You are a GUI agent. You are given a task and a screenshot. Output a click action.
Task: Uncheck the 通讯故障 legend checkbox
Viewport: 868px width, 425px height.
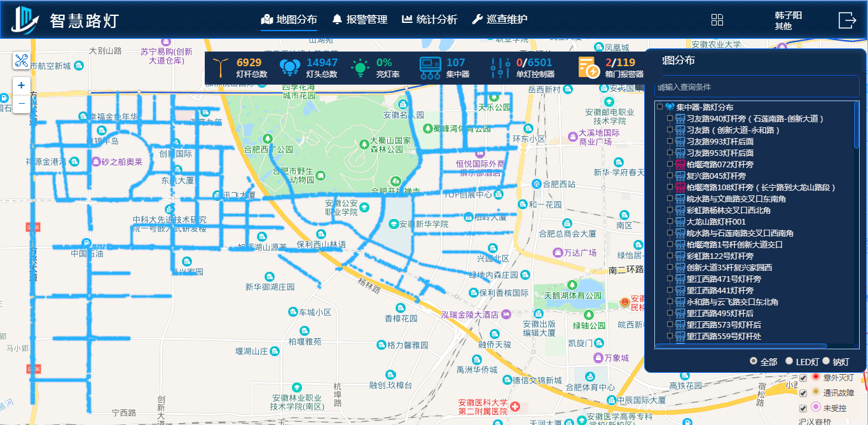tap(803, 393)
